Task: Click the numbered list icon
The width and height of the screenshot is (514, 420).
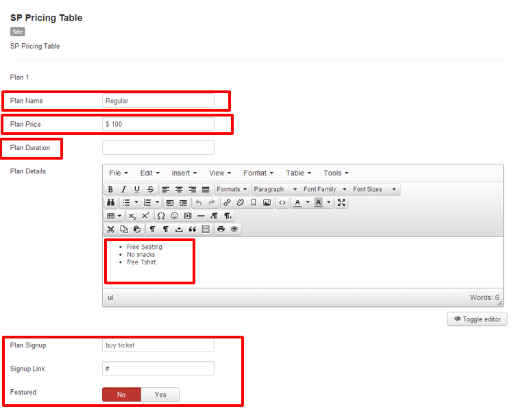Action: 147,203
